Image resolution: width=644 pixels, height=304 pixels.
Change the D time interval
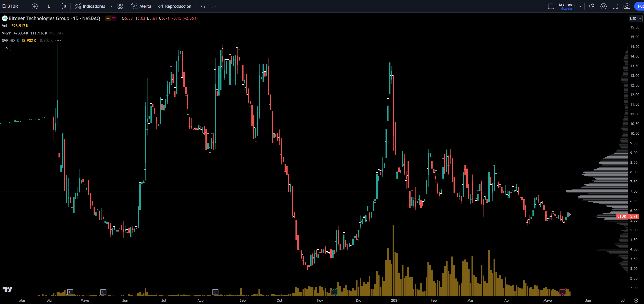[x=49, y=6]
